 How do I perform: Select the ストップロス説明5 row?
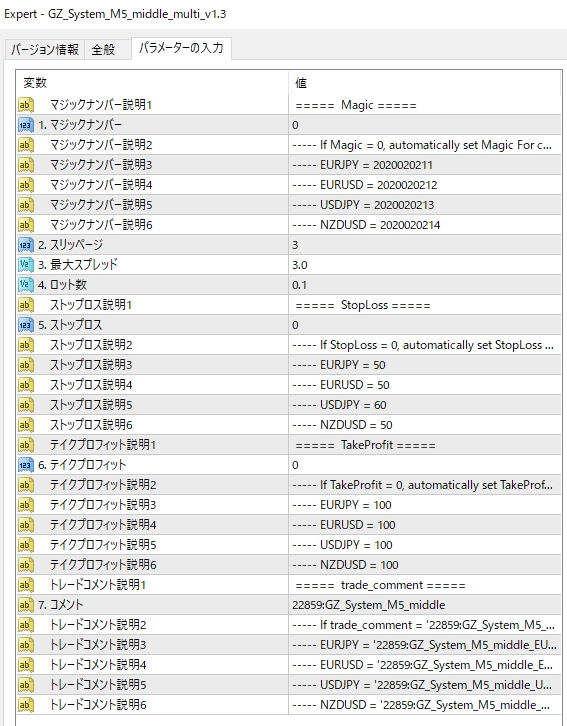tap(289, 405)
